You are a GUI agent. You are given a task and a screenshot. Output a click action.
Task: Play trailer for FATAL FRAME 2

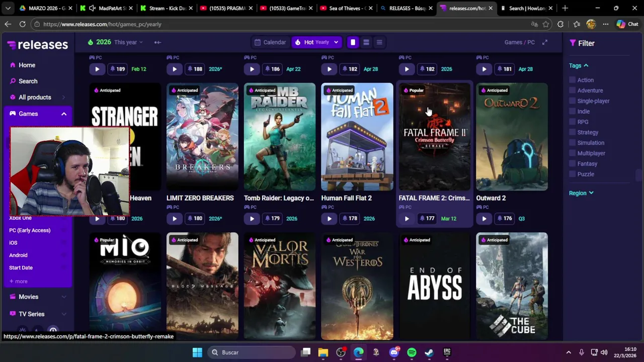tap(407, 219)
